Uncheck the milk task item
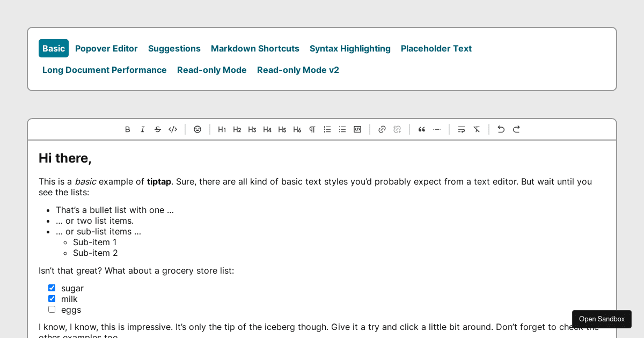Image resolution: width=644 pixels, height=338 pixels. (x=52, y=299)
